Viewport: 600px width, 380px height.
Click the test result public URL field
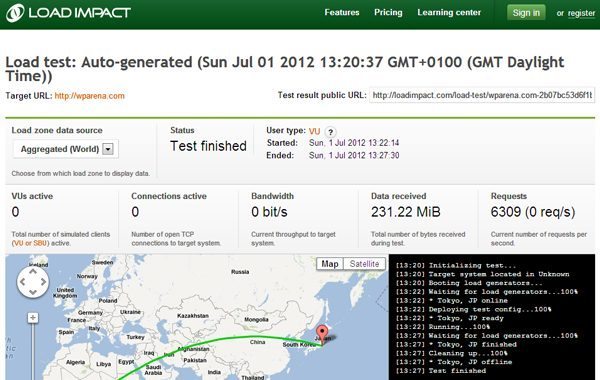point(482,95)
